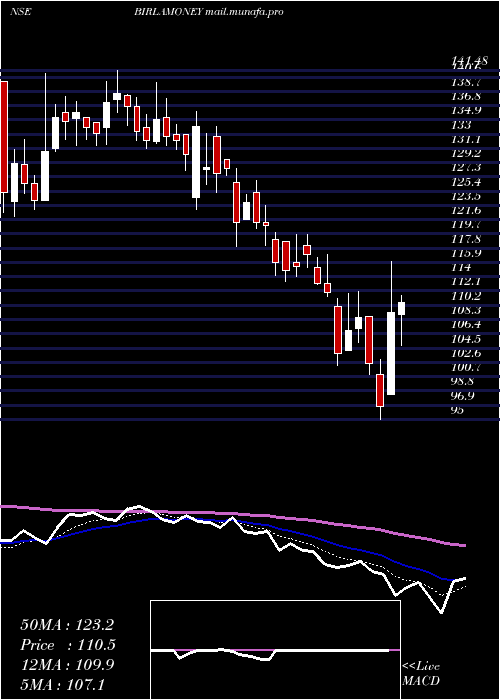Select the 133 price axis label
This screenshot has height=700, width=500.
click(x=461, y=125)
